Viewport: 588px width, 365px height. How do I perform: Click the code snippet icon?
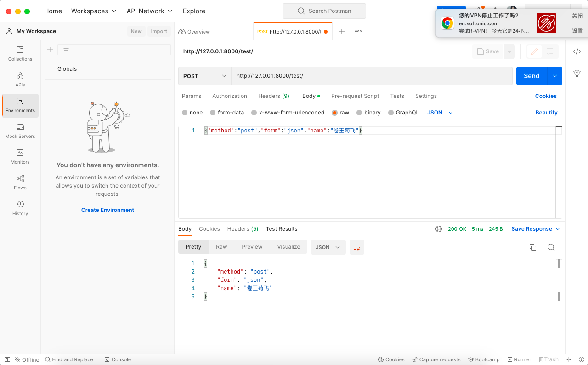point(577,51)
